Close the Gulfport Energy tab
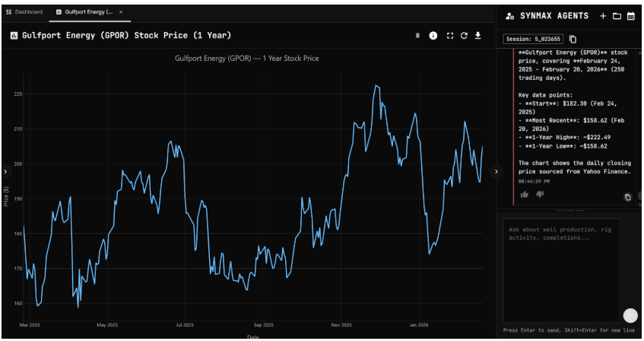 pyautogui.click(x=122, y=12)
